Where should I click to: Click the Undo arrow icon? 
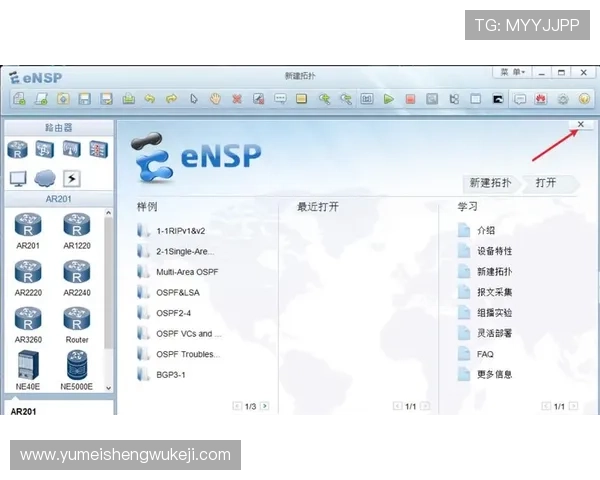click(x=150, y=99)
